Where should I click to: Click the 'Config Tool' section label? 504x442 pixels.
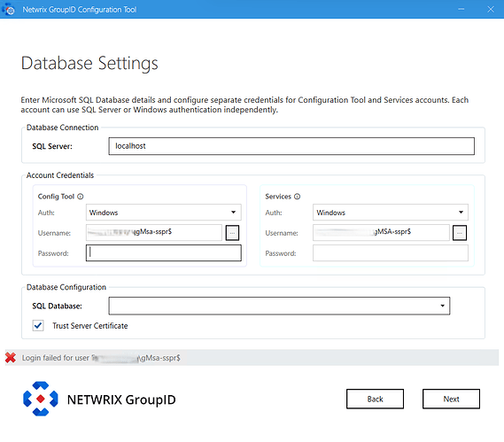tap(56, 197)
